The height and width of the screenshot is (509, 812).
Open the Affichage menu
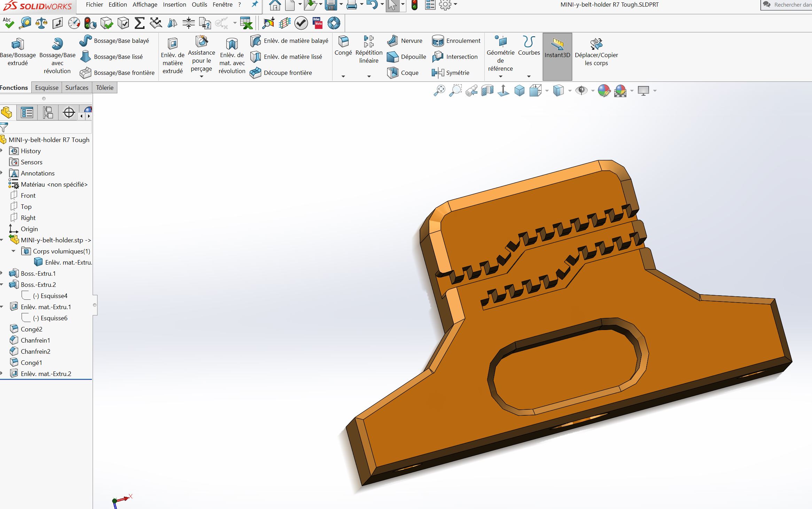(145, 5)
